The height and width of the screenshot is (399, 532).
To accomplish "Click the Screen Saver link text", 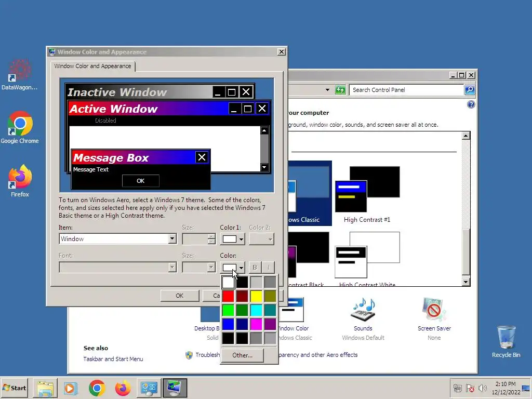I will [x=434, y=328].
